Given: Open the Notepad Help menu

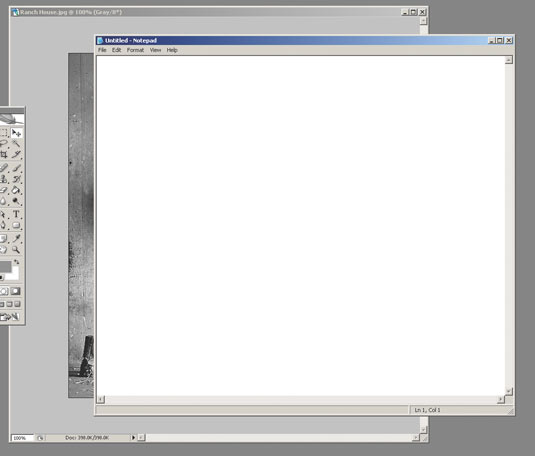Looking at the screenshot, I should coord(172,50).
